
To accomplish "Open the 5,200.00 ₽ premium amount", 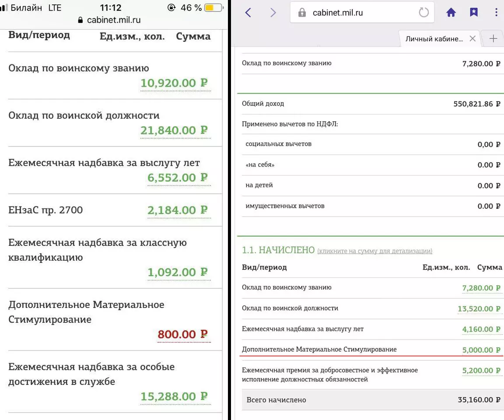I will 481,371.
